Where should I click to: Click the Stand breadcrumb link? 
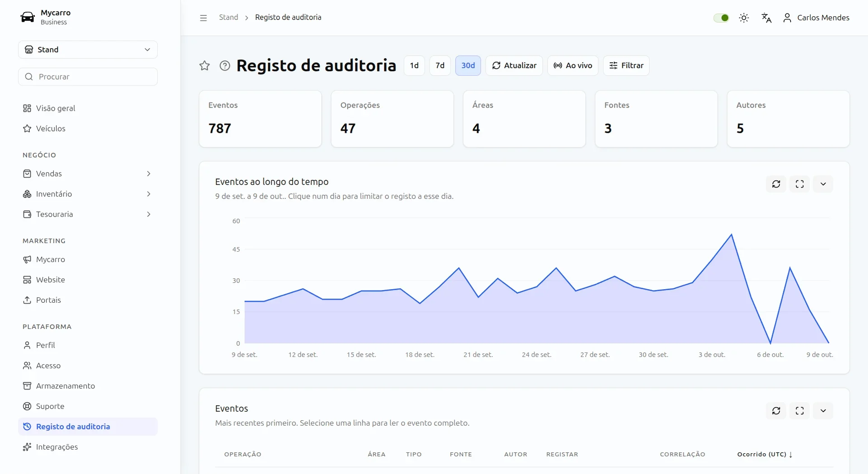point(229,17)
